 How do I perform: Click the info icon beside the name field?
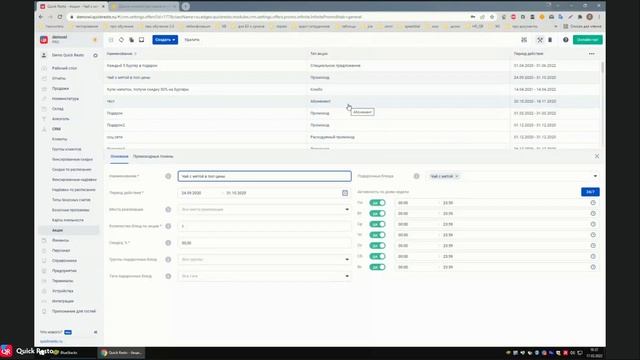[168, 176]
